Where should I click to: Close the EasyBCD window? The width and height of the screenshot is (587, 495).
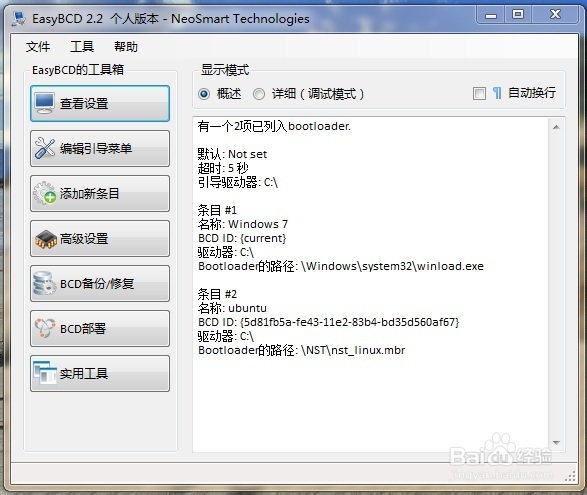[555, 15]
